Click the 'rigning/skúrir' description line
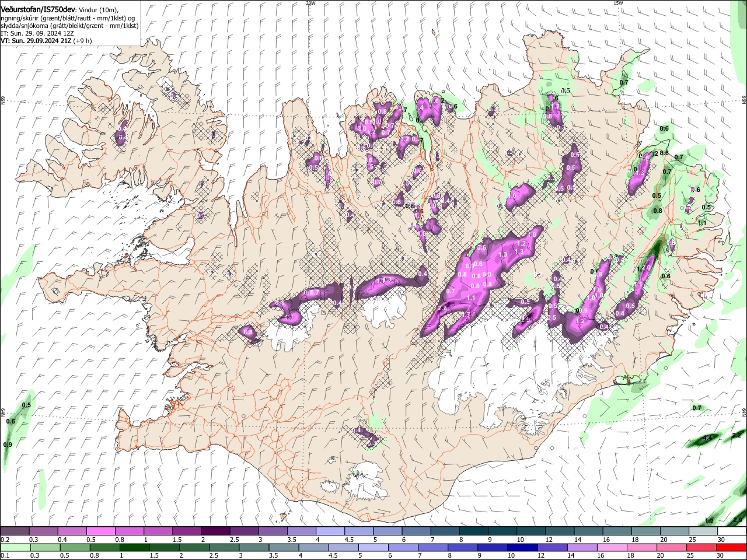 69,18
